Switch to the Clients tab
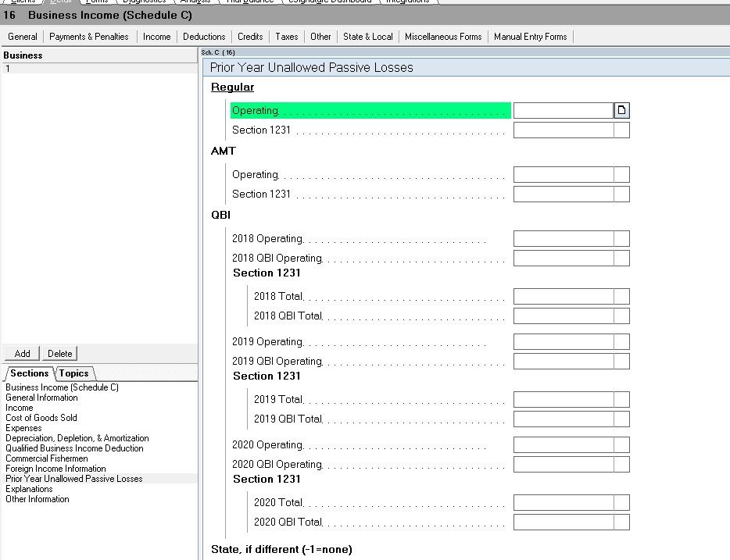 pos(23,2)
